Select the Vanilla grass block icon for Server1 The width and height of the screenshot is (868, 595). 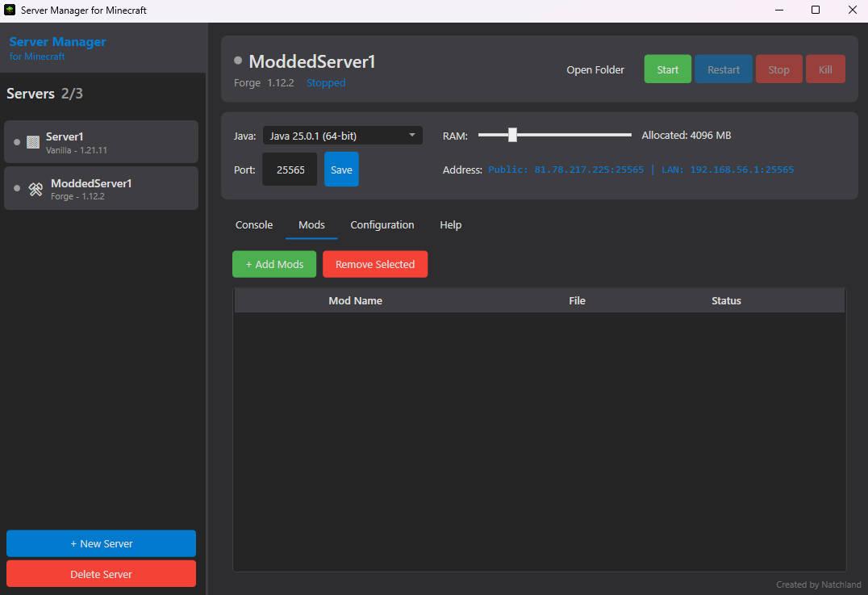(x=31, y=142)
